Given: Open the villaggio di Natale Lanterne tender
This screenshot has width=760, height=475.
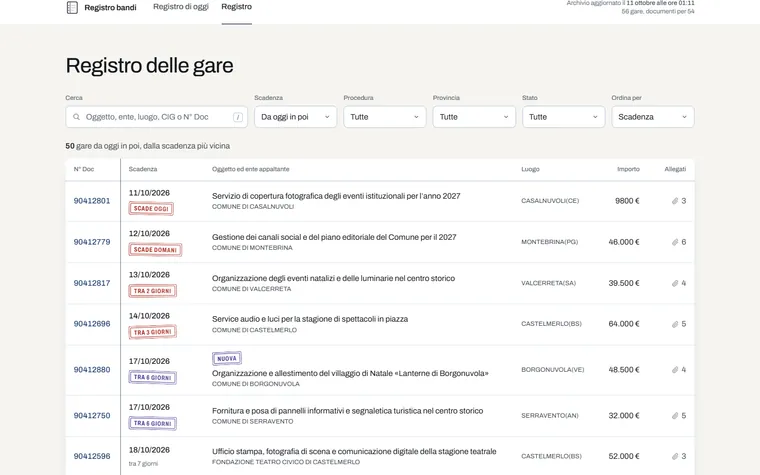Looking at the screenshot, I should click(350, 373).
